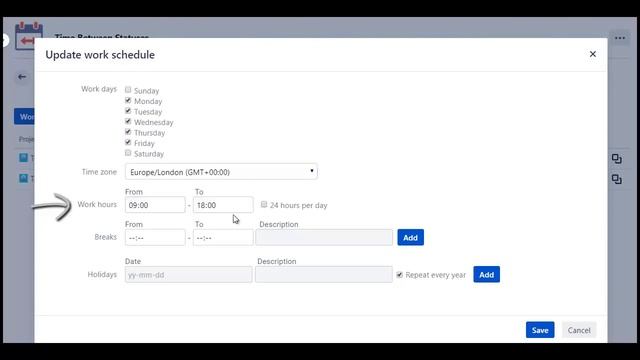Enable Sunday as work day

point(128,90)
